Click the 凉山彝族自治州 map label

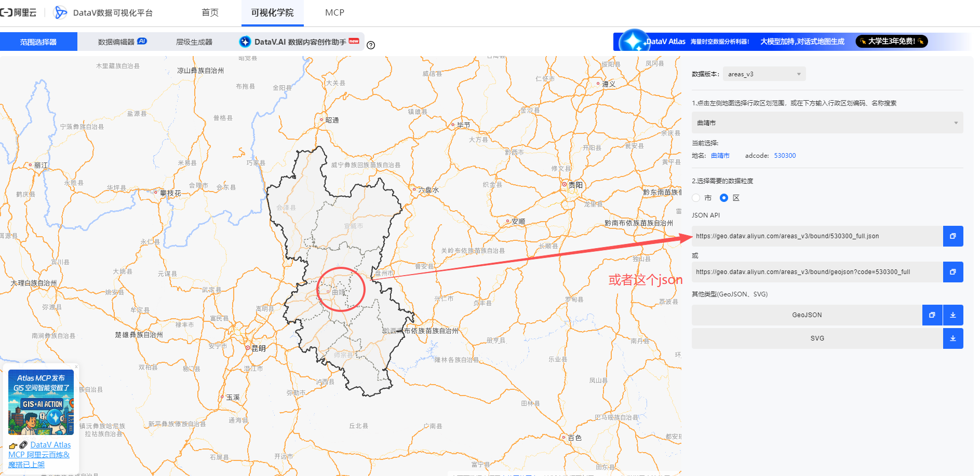(200, 71)
